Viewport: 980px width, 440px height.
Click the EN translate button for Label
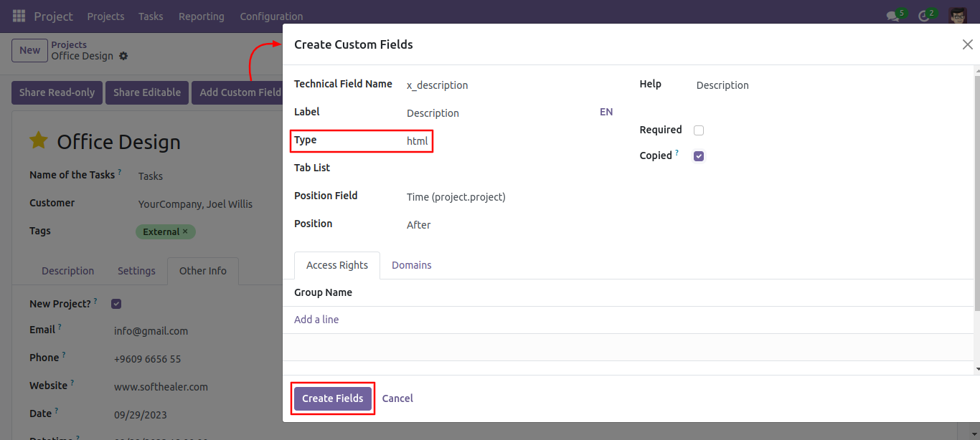click(606, 112)
